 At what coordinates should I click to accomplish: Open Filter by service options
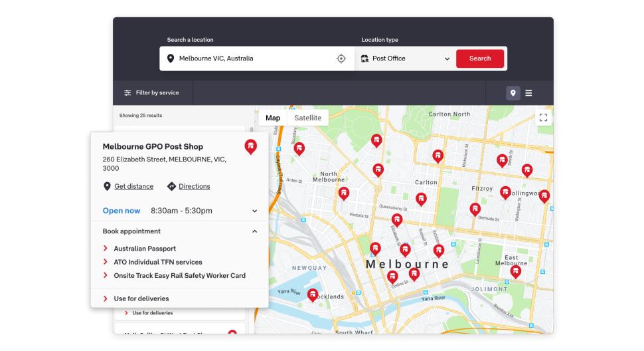pos(151,93)
